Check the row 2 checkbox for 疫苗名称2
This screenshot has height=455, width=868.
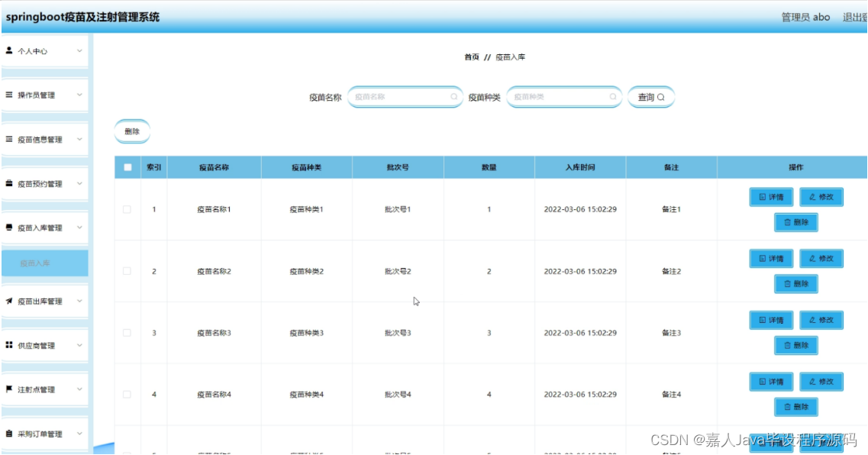tap(127, 271)
